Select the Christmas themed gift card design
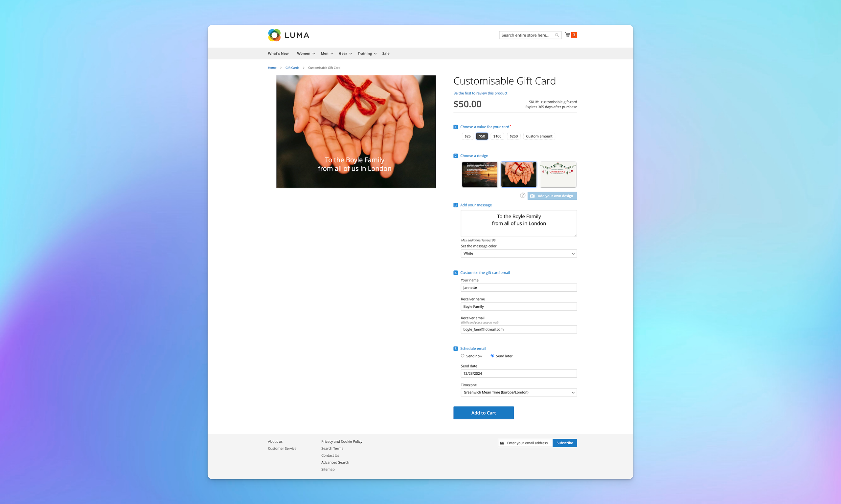 click(557, 173)
